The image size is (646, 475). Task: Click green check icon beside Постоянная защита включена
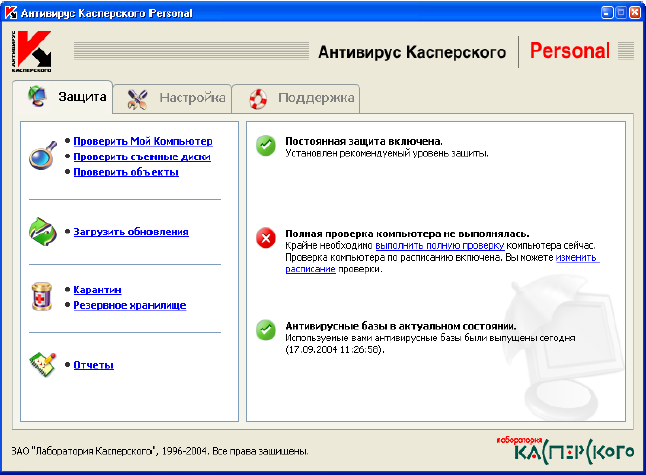click(x=266, y=146)
